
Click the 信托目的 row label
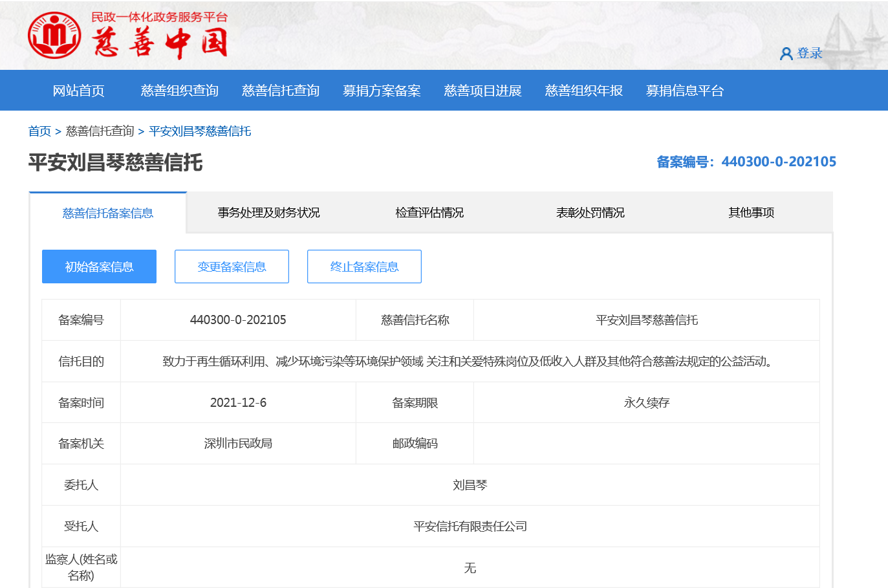pos(81,361)
